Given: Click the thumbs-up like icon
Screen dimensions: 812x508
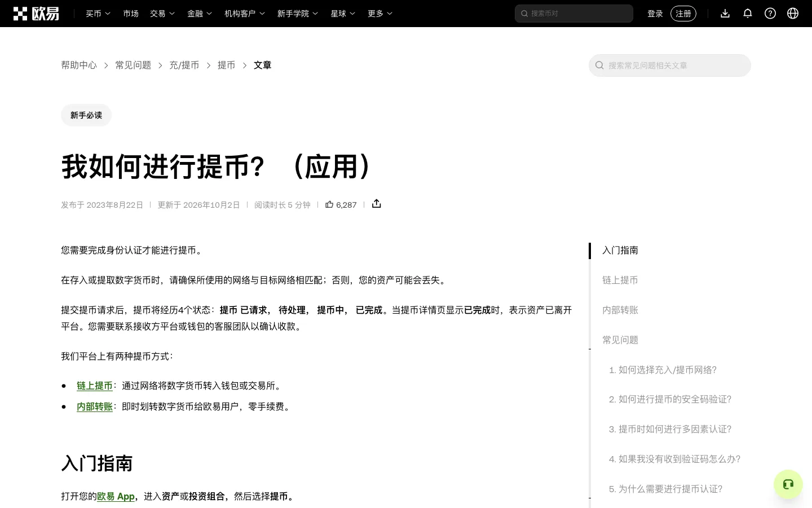Looking at the screenshot, I should (x=329, y=204).
